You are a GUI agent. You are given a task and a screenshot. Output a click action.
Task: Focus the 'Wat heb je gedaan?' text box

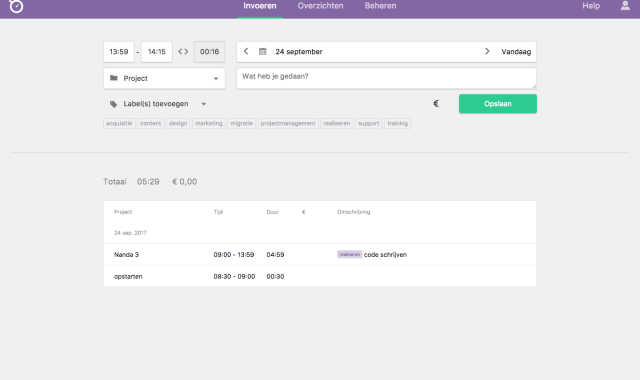[386, 78]
